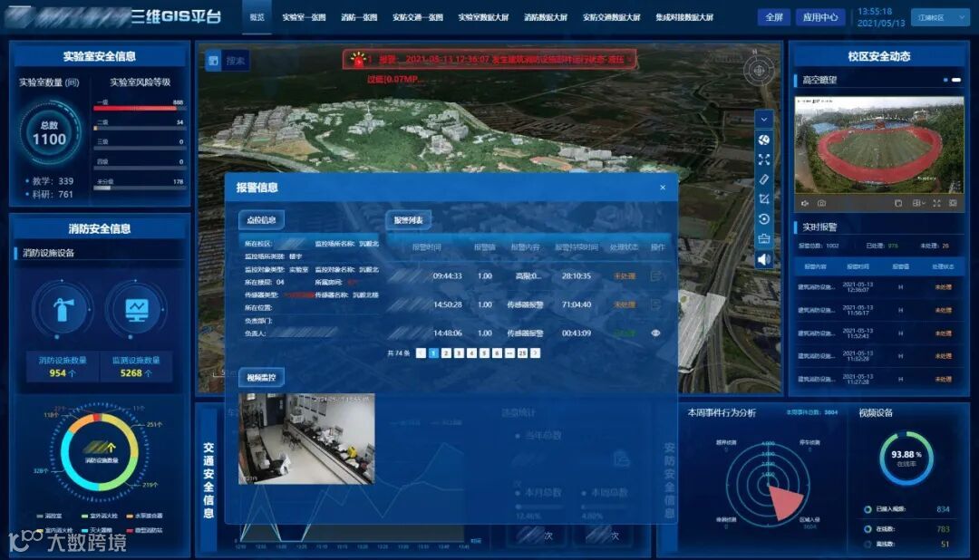Go to page 5 of alarm list

coord(484,353)
